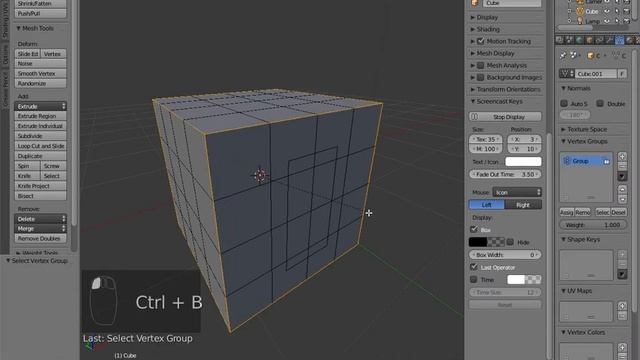Expand Transform Orientations panel
640x360 pixels.
(505, 89)
